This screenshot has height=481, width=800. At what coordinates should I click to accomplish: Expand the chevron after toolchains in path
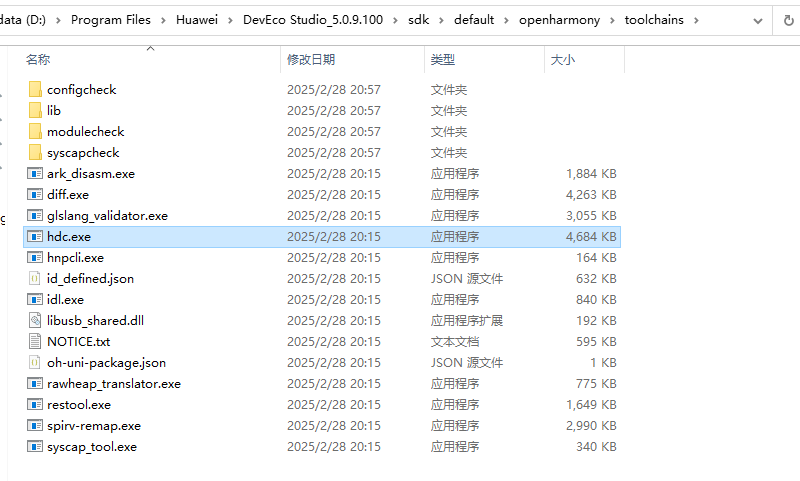tap(696, 20)
